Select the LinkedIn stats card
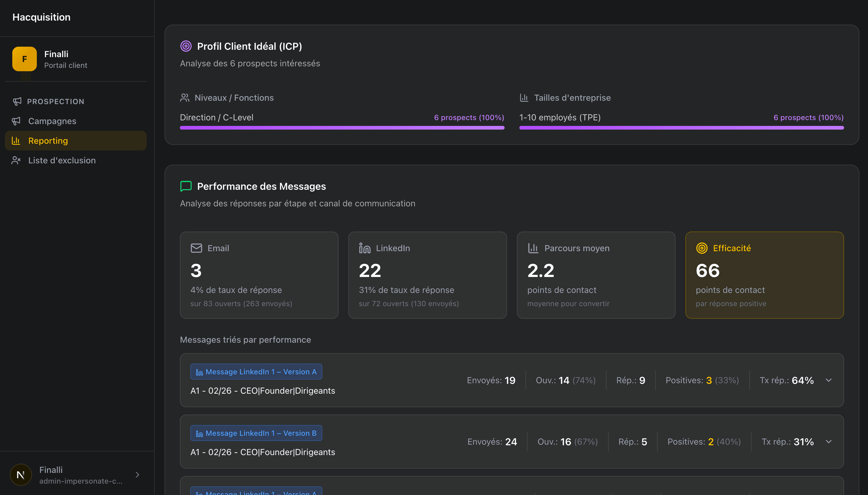Viewport: 868px width, 495px height. [428, 275]
